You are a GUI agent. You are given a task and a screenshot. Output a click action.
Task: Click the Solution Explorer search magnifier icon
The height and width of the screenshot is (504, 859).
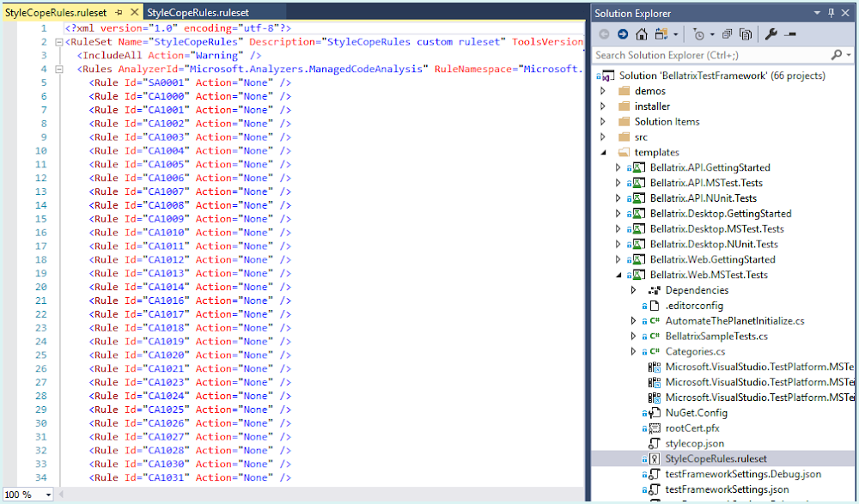[x=837, y=55]
